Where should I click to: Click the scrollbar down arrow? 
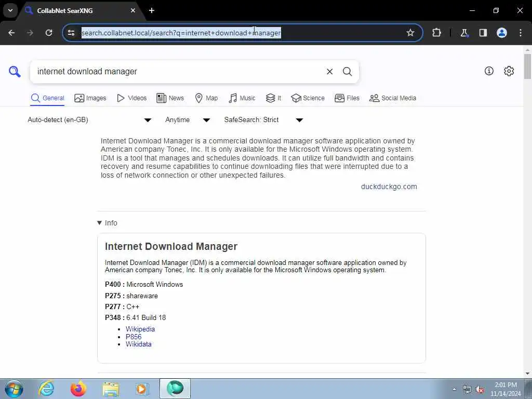[x=527, y=374]
